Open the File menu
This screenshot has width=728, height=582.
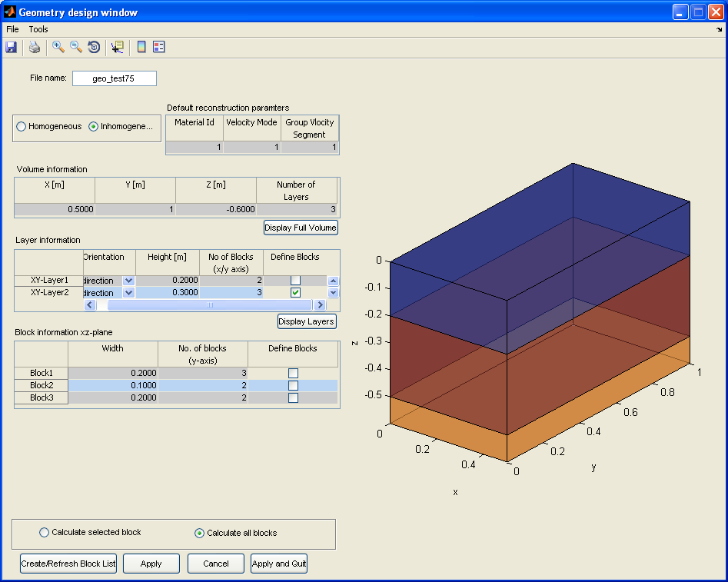pos(12,29)
